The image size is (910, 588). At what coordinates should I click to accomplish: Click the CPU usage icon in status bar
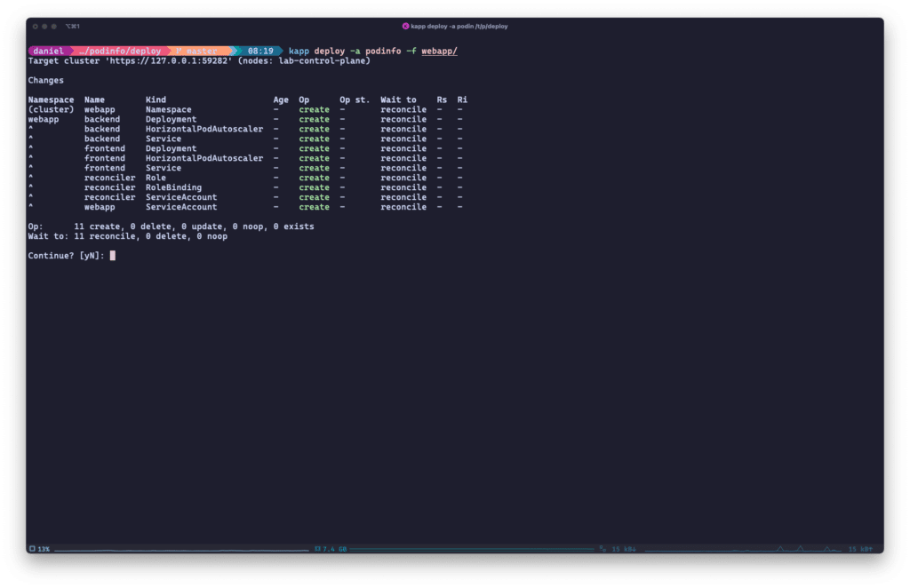(33, 549)
